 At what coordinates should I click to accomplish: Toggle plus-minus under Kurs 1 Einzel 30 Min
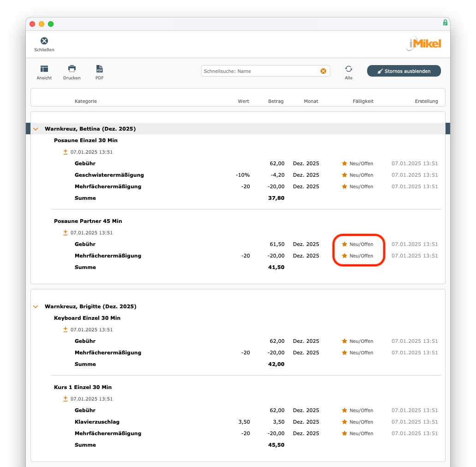[x=65, y=399]
